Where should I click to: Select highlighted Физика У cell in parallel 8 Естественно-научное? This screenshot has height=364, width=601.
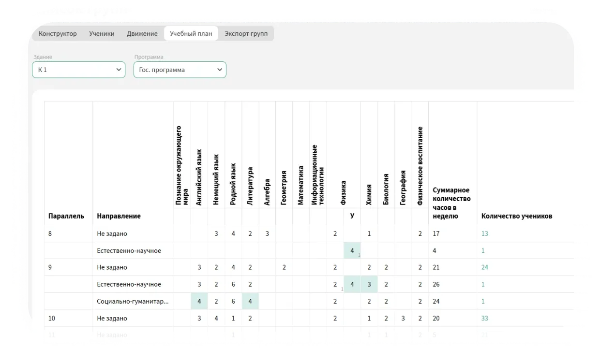pos(352,251)
